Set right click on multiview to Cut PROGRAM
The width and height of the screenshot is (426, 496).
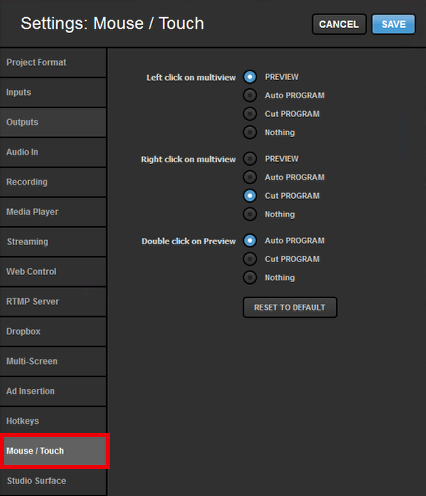(x=250, y=196)
